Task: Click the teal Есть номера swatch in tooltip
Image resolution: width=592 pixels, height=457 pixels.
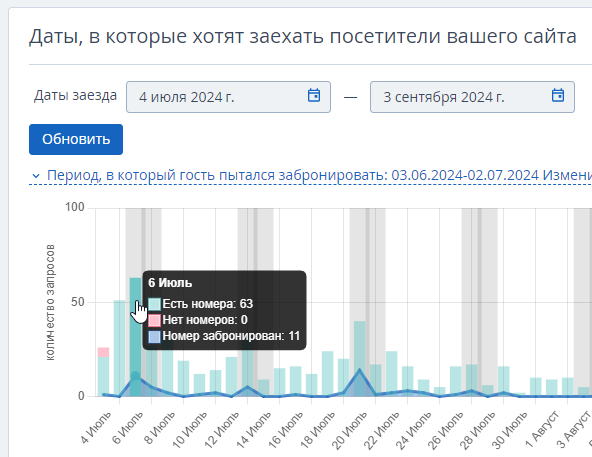Action: coord(154,304)
